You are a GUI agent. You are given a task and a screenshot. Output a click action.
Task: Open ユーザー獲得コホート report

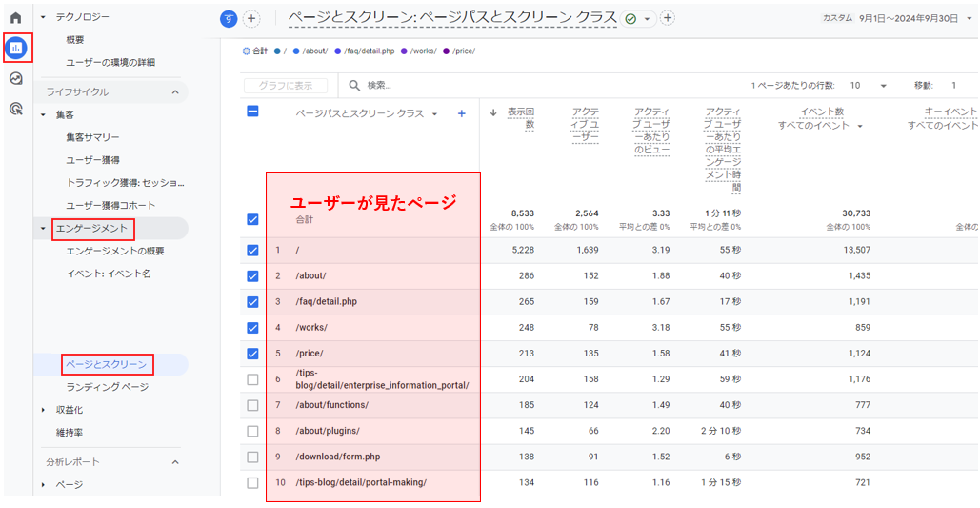coord(110,205)
